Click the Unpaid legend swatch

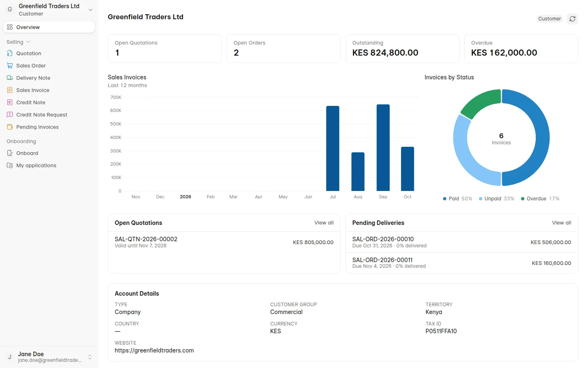[481, 199]
